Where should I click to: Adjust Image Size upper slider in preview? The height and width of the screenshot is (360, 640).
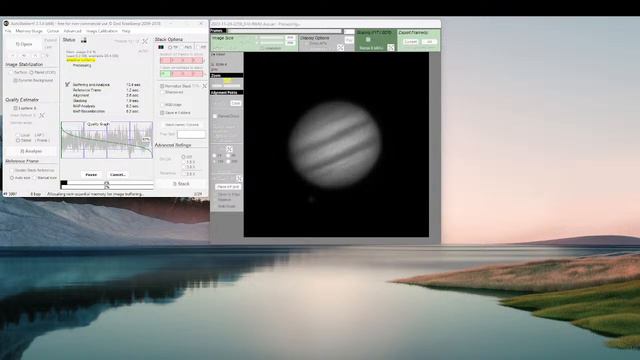270,38
